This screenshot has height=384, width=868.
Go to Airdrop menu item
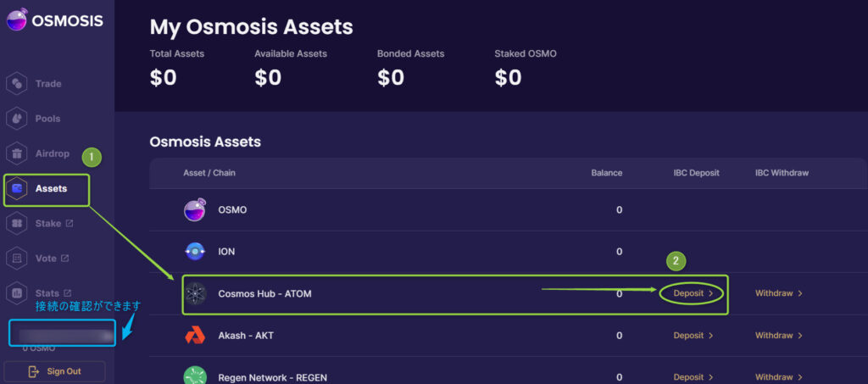coord(53,153)
